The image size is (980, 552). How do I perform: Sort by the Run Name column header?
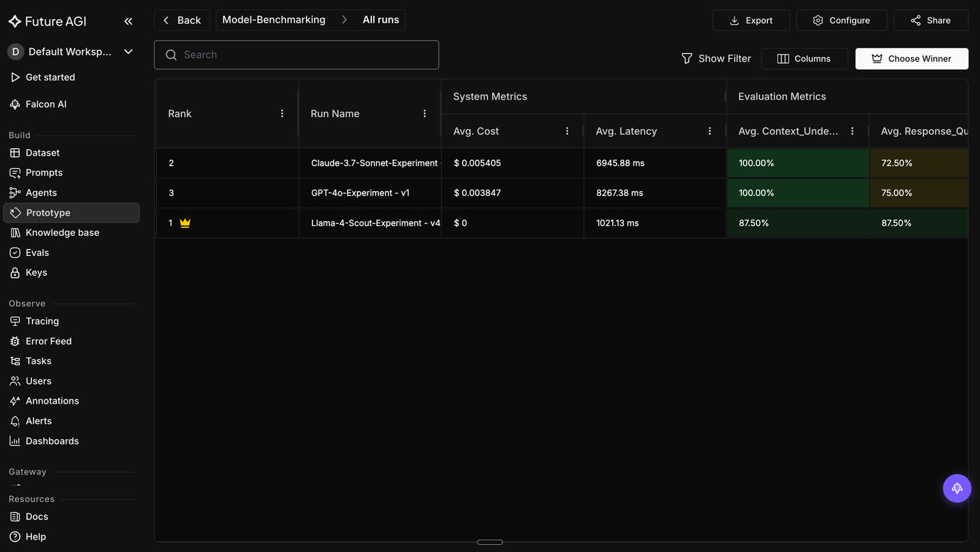[x=335, y=113]
